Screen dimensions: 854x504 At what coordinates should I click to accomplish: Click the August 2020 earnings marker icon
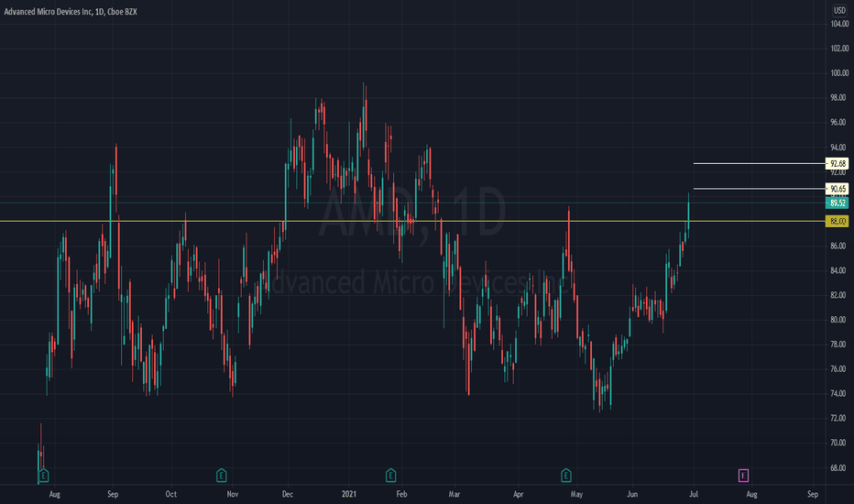tap(44, 476)
